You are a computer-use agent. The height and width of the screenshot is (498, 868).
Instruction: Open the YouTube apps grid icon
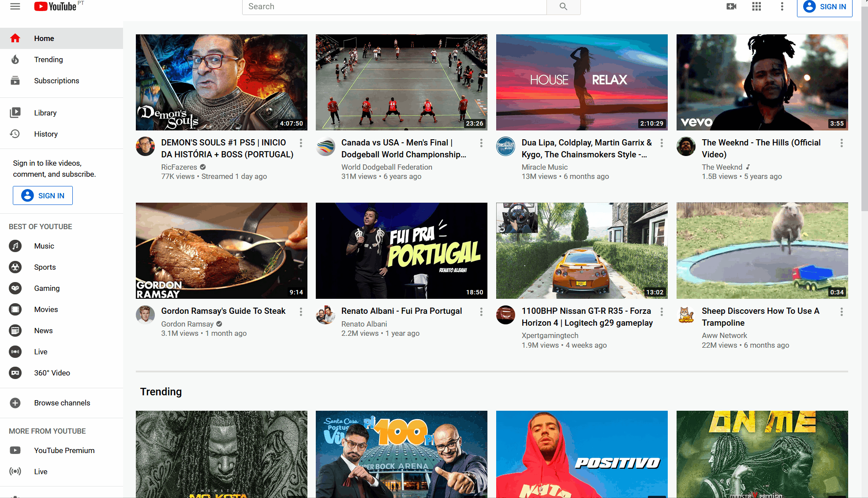click(756, 7)
